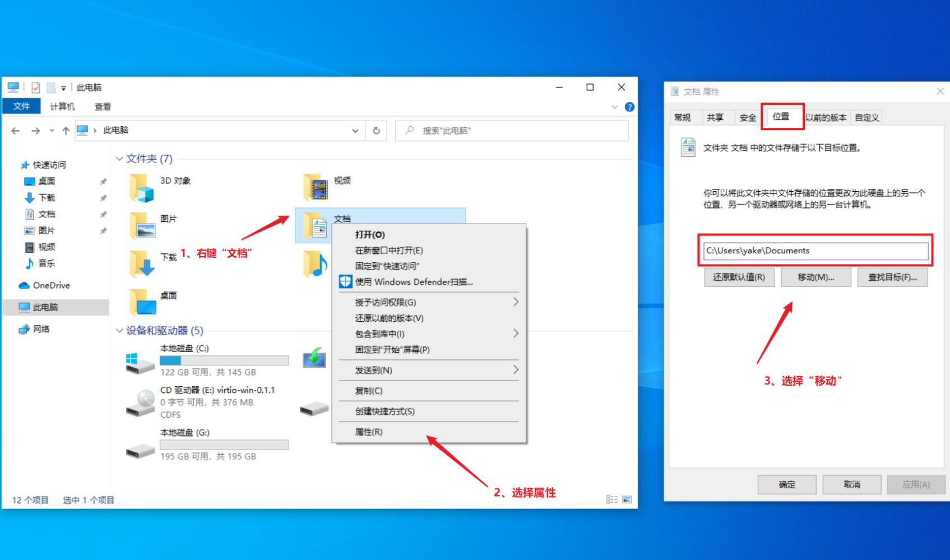Collapse the 设备和驱动器 (5) section

pyautogui.click(x=119, y=330)
